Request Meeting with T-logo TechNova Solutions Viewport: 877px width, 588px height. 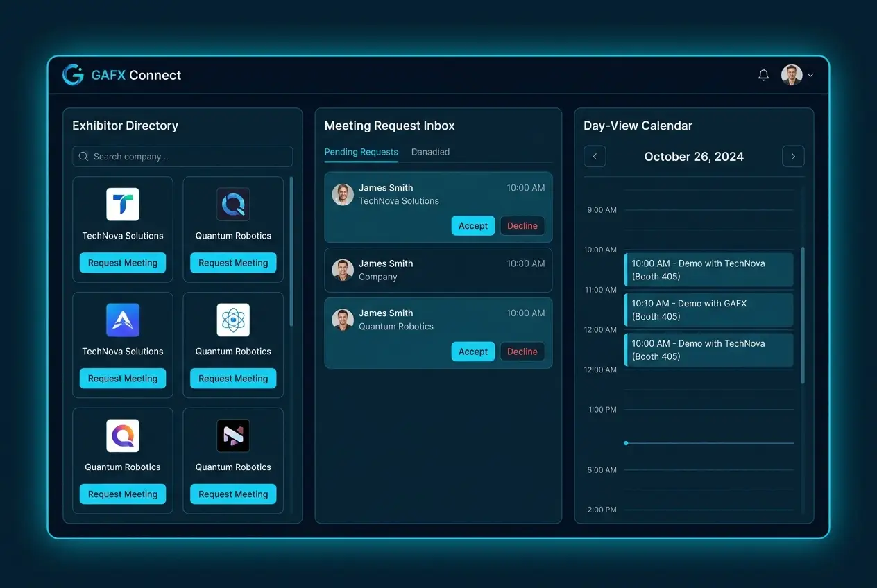[x=123, y=263]
